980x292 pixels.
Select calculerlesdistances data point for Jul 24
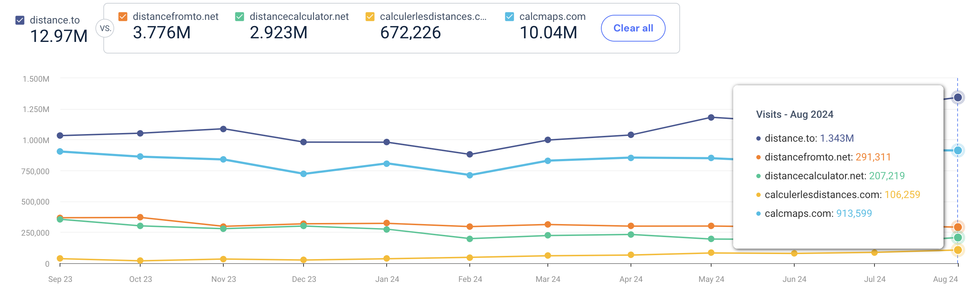[874, 252]
